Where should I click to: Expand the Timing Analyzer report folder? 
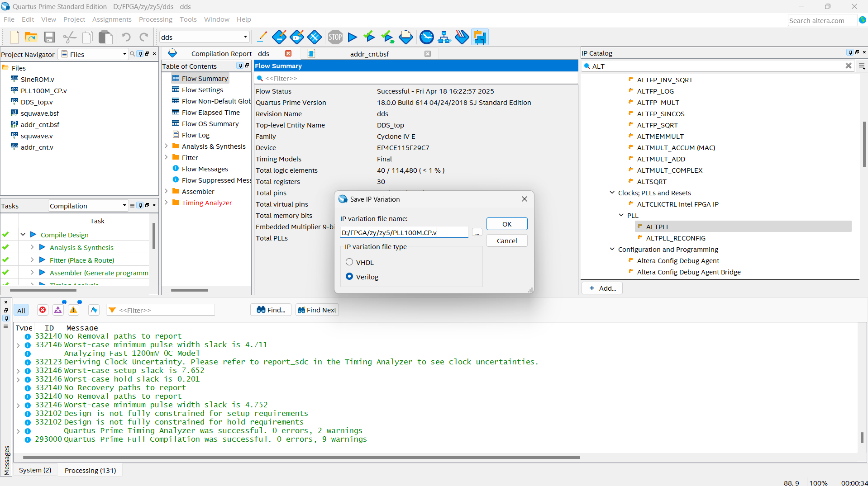point(166,203)
